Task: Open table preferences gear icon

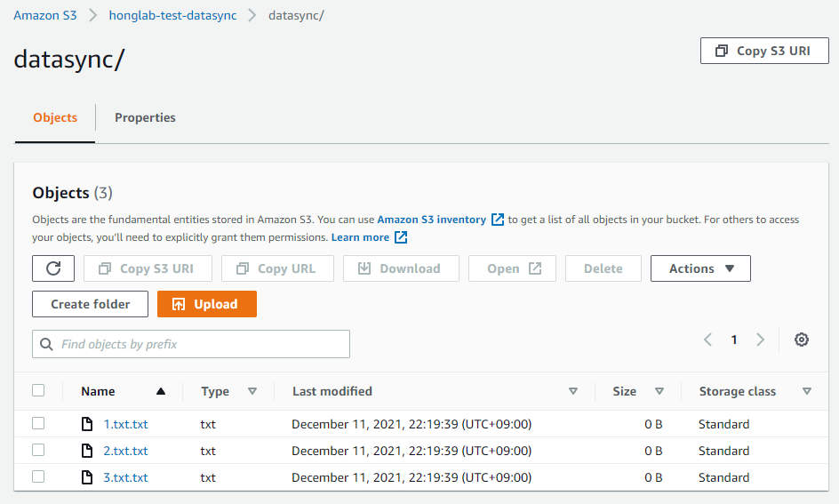Action: 801,340
